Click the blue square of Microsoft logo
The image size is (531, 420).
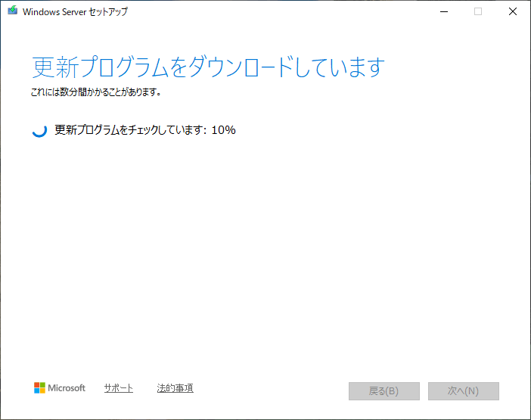pos(36,391)
